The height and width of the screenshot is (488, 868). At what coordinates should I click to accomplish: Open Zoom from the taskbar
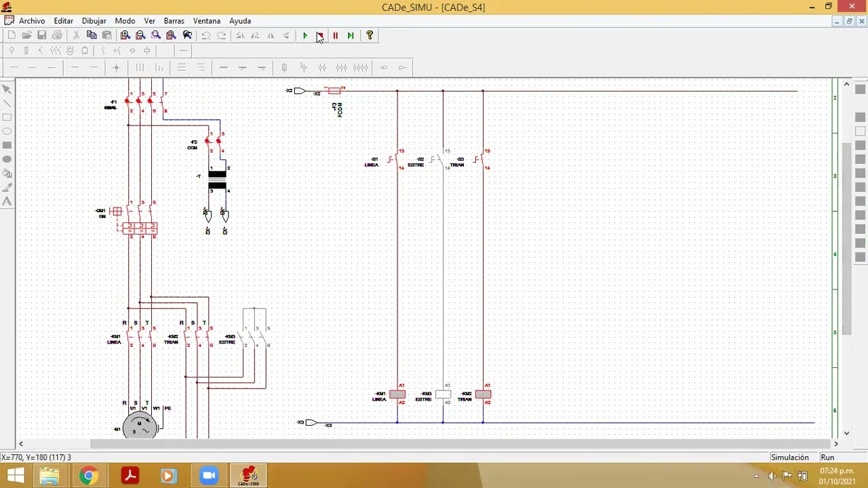point(209,476)
